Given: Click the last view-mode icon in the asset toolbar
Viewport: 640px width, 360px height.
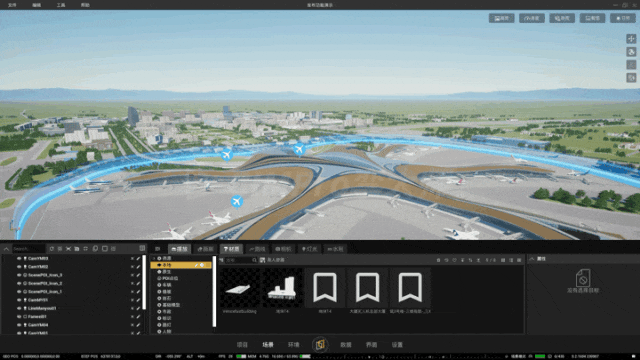Looking at the screenshot, I should pyautogui.click(x=519, y=260).
